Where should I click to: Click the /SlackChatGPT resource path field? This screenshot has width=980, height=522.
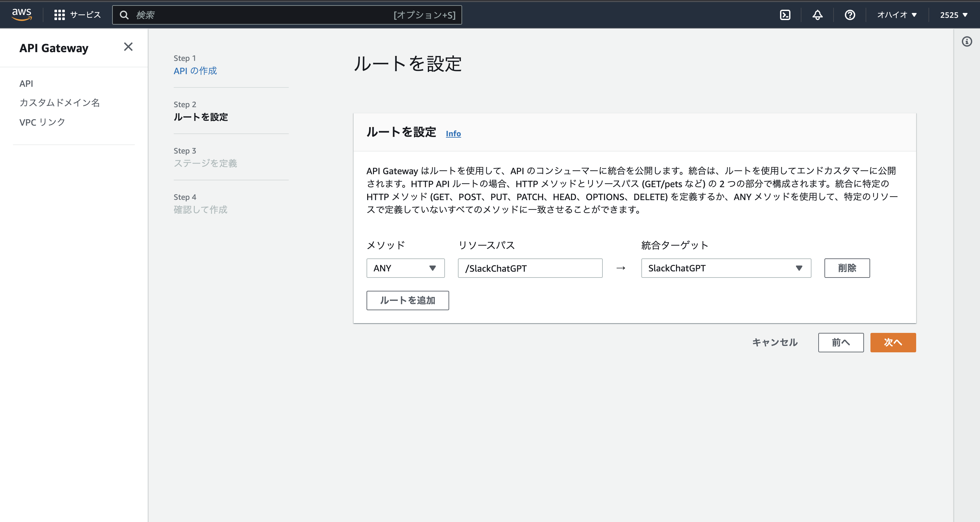click(530, 268)
